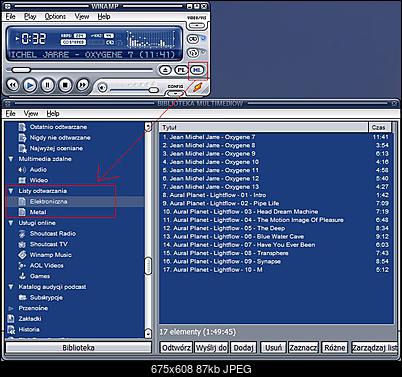Viewport: 402px width, 377px height.
Task: Open Winamp main Help menu
Action: pyautogui.click(x=104, y=16)
